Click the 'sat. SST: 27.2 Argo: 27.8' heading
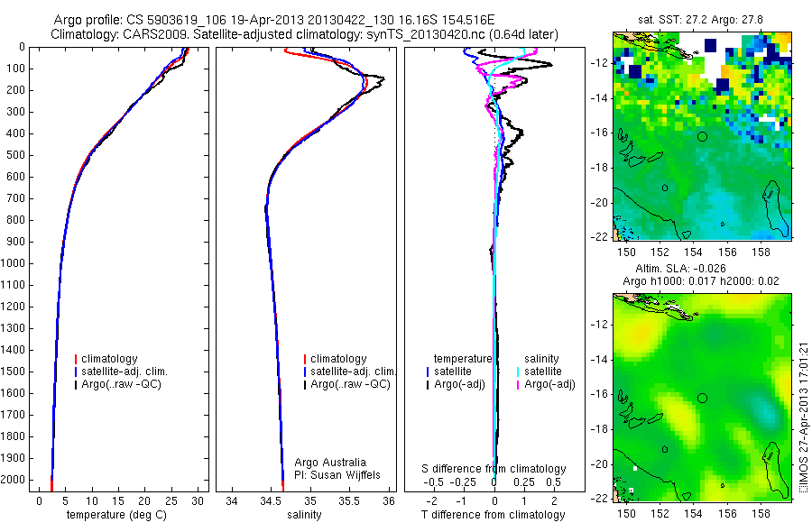This screenshot has height=523, width=812. coord(700,20)
